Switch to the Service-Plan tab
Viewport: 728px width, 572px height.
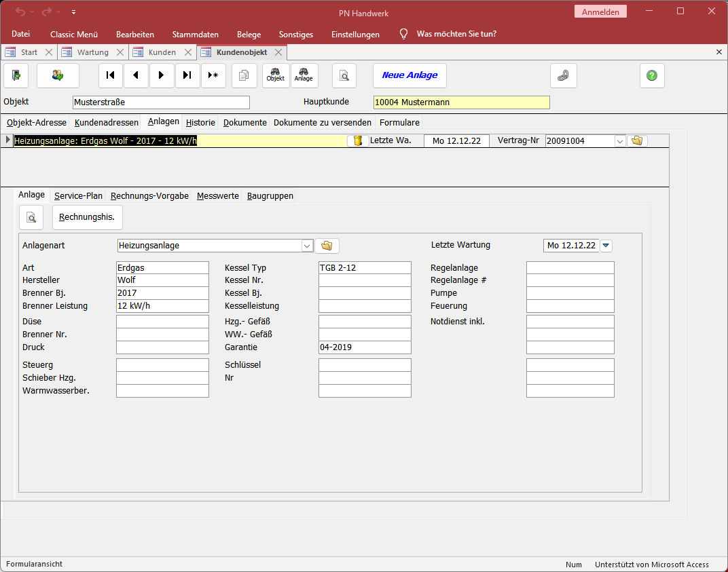(x=79, y=196)
